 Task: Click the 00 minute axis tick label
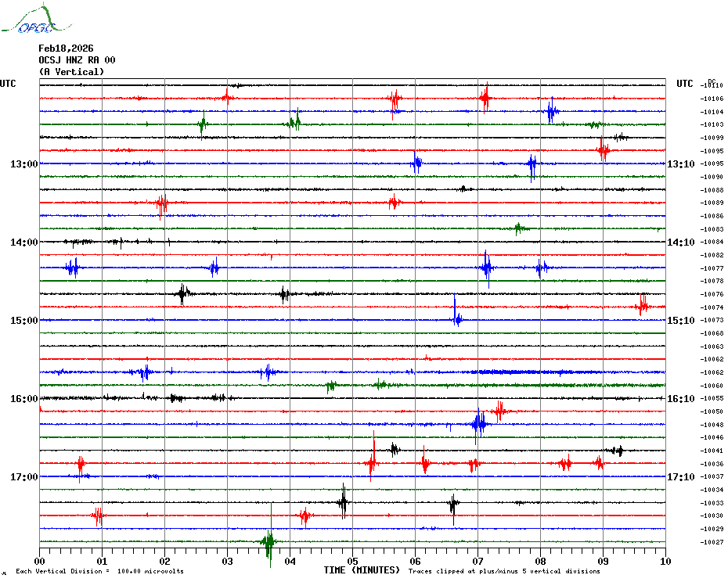[x=39, y=562]
